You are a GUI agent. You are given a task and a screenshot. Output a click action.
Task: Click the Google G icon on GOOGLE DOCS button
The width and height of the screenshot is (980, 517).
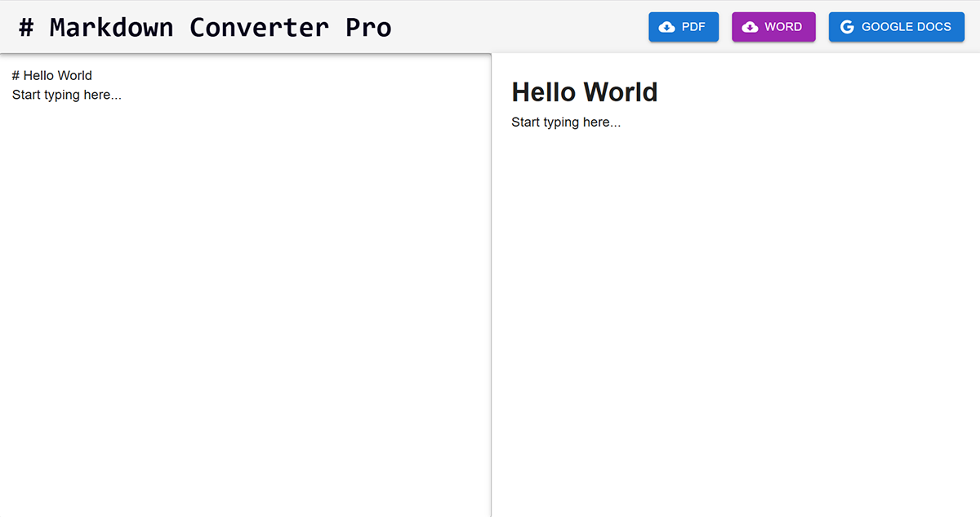(x=847, y=26)
